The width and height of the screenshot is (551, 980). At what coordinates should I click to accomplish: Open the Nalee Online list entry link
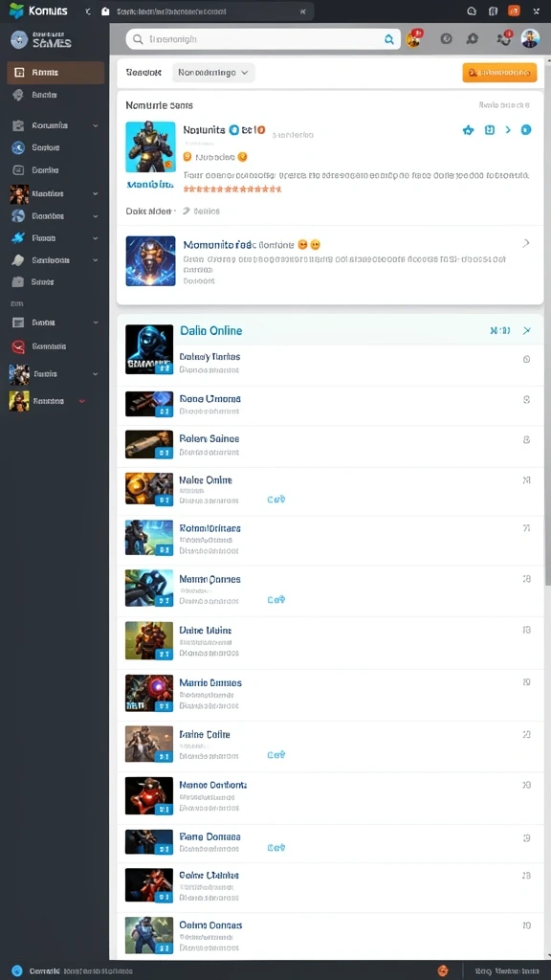click(x=206, y=480)
